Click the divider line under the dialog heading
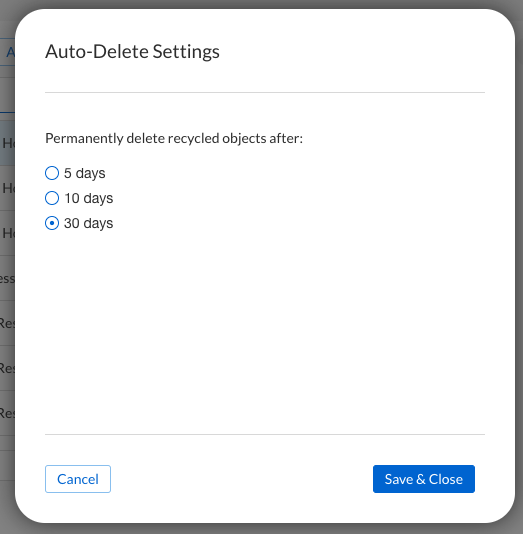The height and width of the screenshot is (534, 523). tap(265, 92)
